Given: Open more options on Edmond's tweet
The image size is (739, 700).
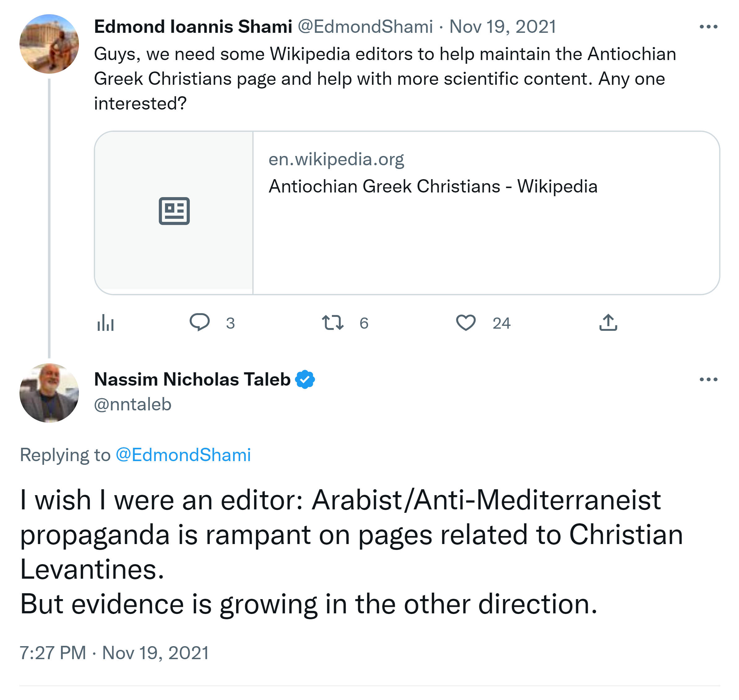Looking at the screenshot, I should point(708,27).
